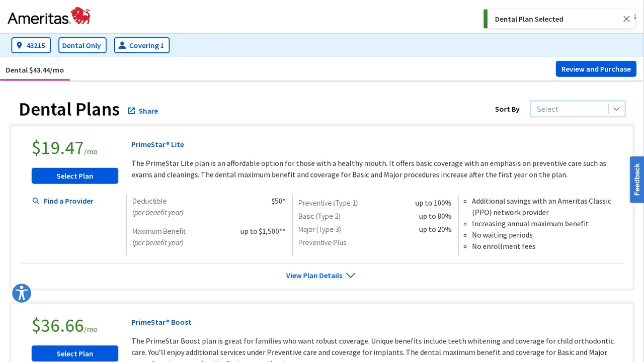The width and height of the screenshot is (644, 362).
Task: Click the up to 100% coverage value
Action: point(433,203)
